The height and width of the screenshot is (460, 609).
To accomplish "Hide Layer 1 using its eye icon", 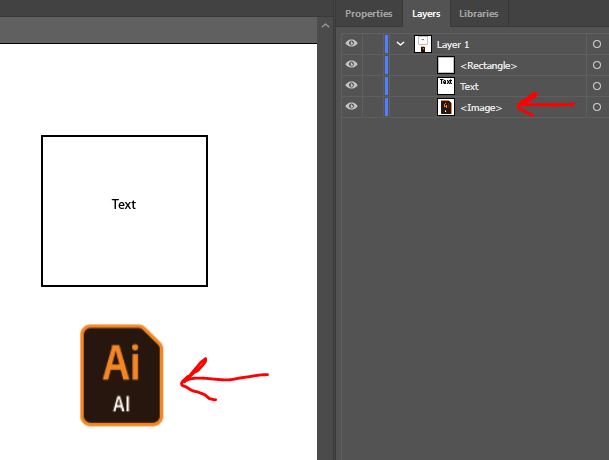I will pyautogui.click(x=351, y=44).
